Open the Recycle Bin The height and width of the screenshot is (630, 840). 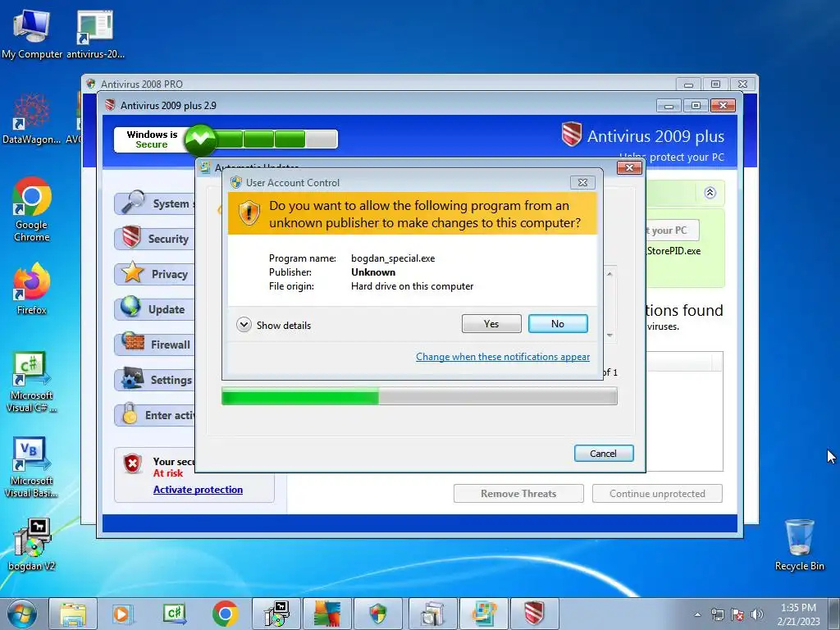(799, 545)
